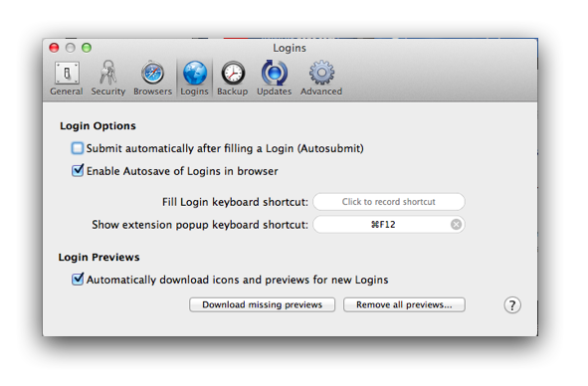Zoom the window with green button
The width and height of the screenshot is (588, 386).
click(x=87, y=48)
